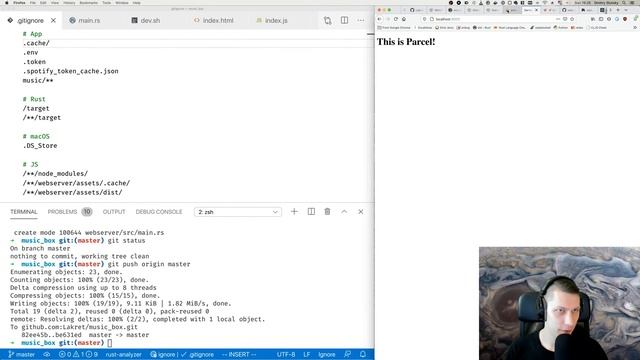Click the terminal prompt input cursor

(x=110, y=343)
